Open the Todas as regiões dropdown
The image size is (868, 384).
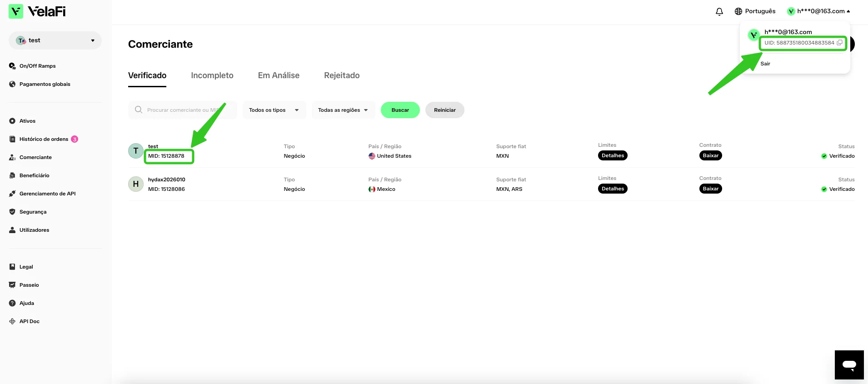point(343,110)
